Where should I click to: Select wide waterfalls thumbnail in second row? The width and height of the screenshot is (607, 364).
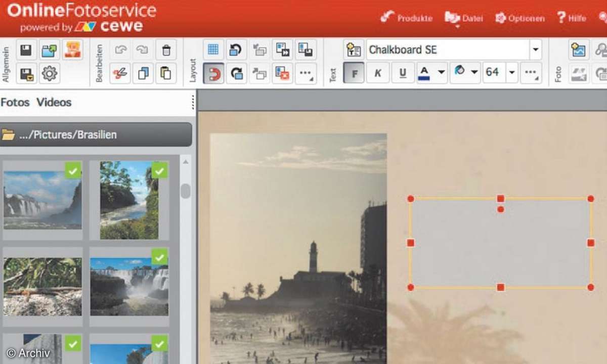point(129,287)
